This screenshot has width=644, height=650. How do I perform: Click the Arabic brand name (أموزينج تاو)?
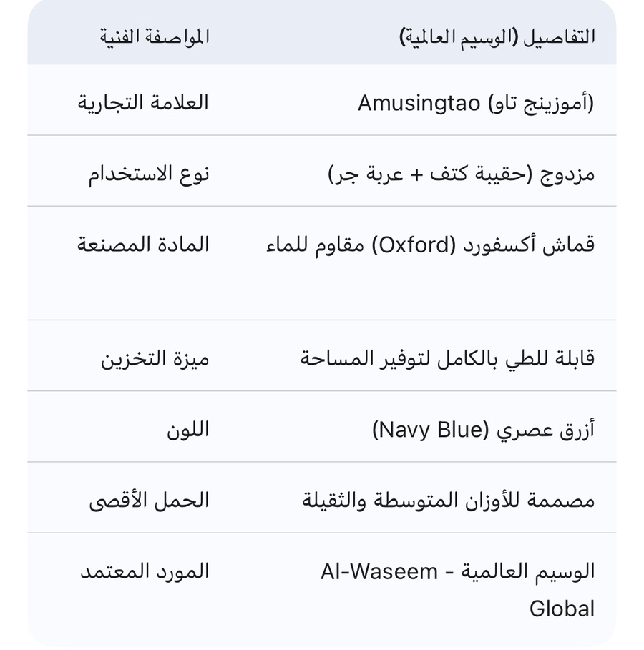point(540,104)
